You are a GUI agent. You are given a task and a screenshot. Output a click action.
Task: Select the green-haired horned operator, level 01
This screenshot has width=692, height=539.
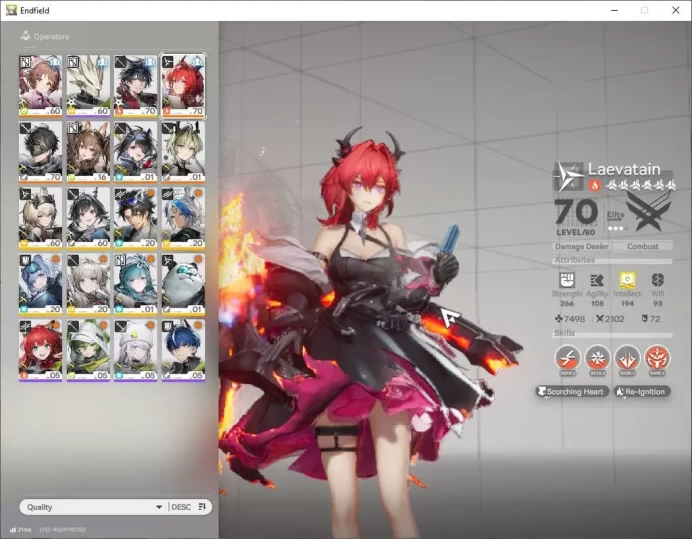click(x=183, y=152)
